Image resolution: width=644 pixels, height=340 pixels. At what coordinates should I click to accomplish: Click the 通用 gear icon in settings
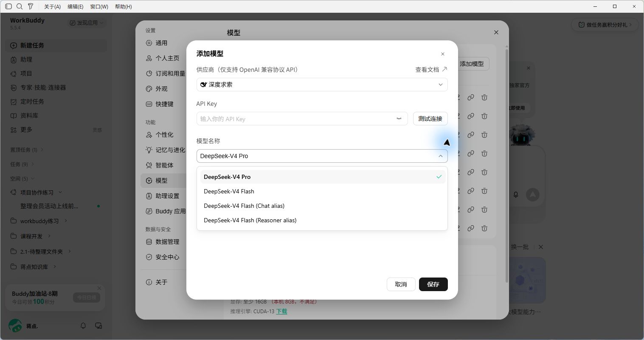[x=149, y=43]
